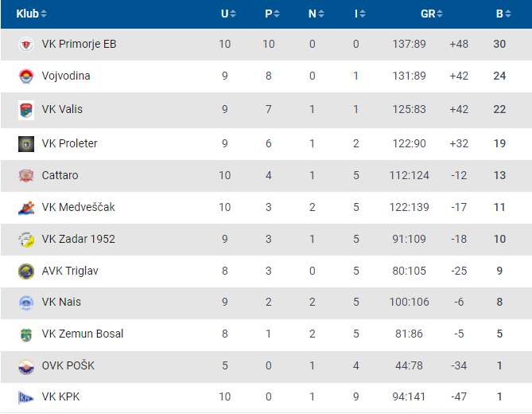The height and width of the screenshot is (414, 532).
Task: Open the VK Zadar 1952 logo
Action: [25, 240]
